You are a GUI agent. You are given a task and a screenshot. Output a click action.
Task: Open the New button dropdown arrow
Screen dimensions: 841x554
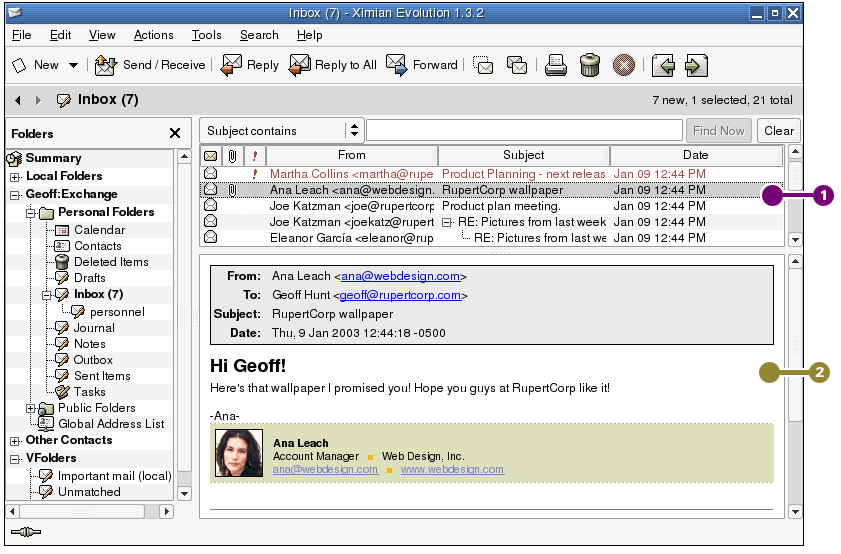[73, 65]
